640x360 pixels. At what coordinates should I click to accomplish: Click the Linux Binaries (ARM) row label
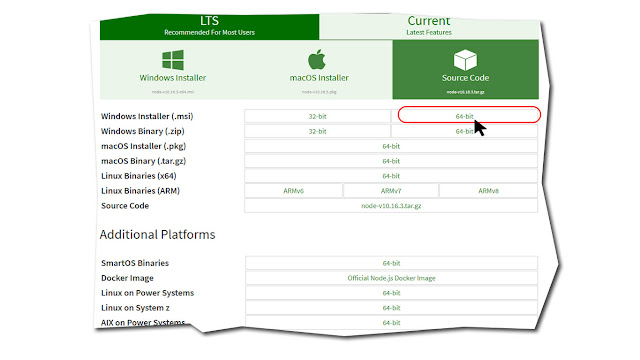click(x=140, y=191)
